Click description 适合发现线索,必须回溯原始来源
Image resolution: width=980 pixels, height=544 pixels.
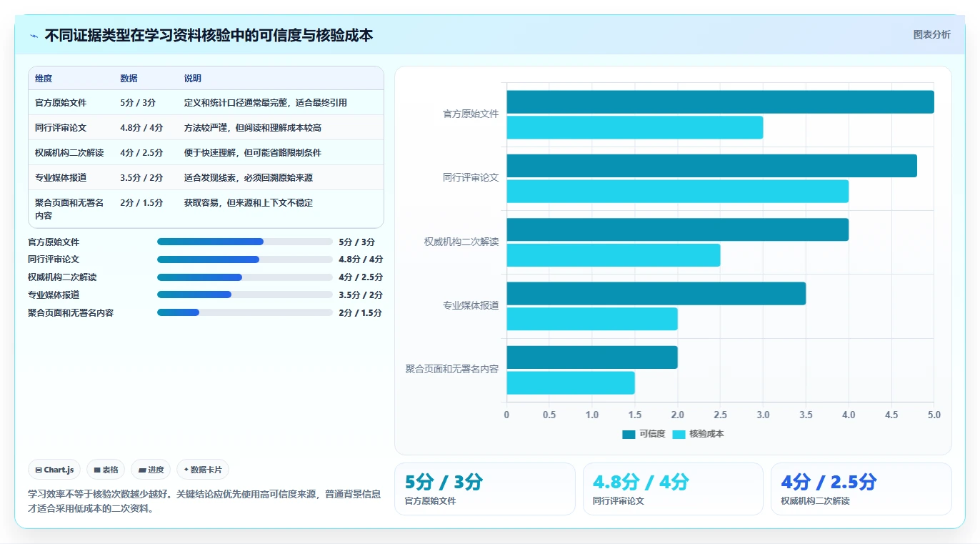click(249, 178)
